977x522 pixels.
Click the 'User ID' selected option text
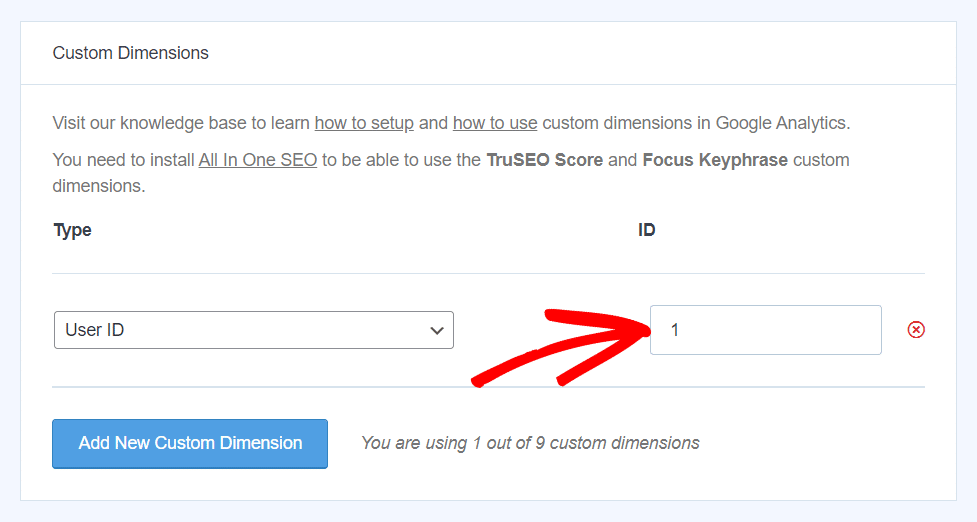pyautogui.click(x=95, y=330)
